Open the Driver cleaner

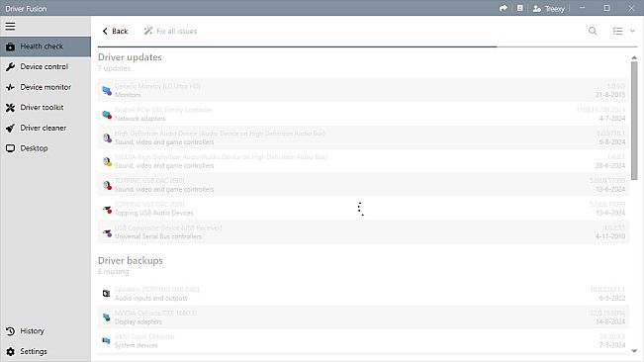[46, 128]
